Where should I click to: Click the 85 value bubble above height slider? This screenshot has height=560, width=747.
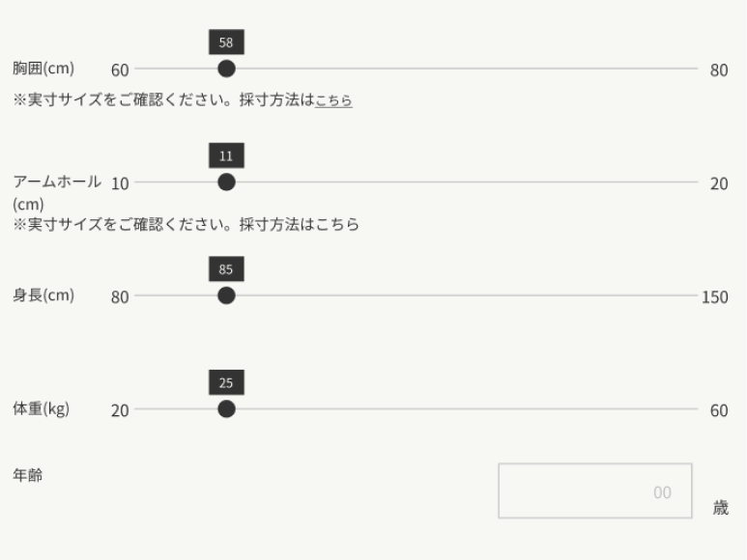click(x=226, y=269)
